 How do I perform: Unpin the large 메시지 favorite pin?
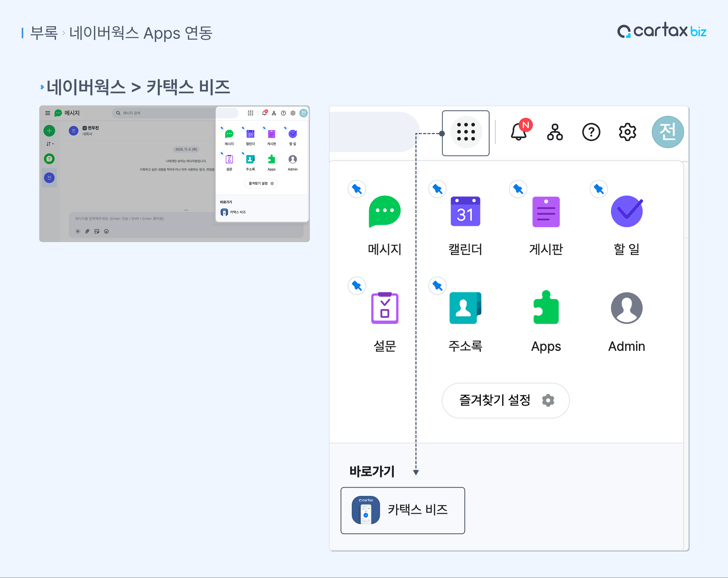tap(357, 189)
